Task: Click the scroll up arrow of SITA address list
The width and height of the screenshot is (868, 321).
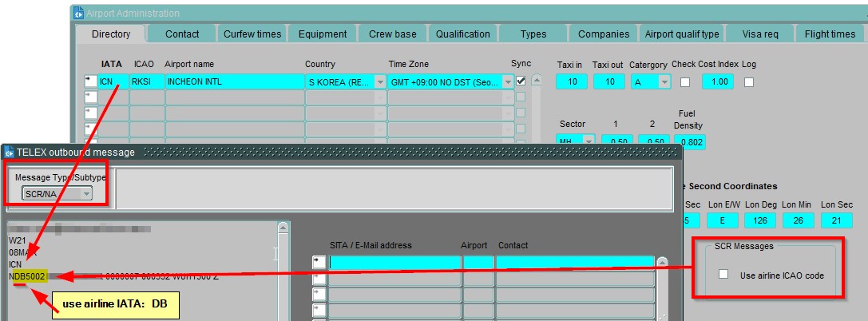Action: tap(661, 262)
